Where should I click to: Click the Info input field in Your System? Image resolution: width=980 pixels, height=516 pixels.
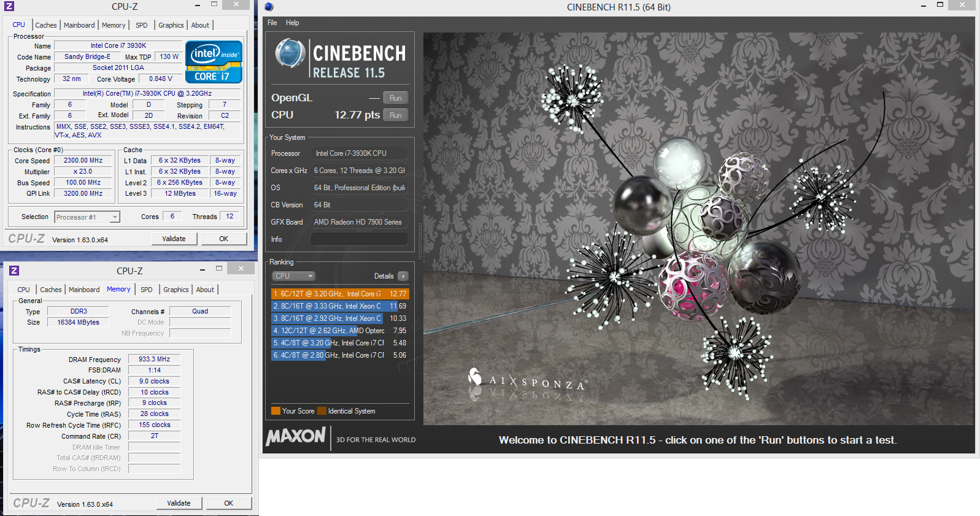coord(360,239)
